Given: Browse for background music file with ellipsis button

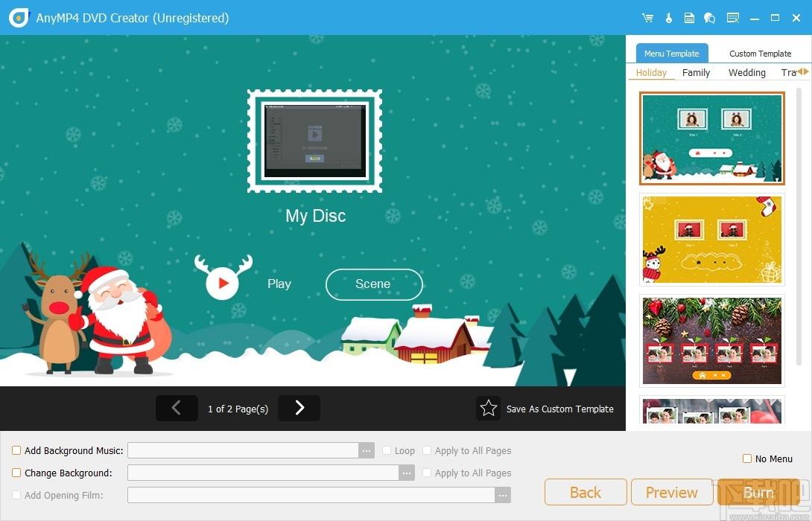Looking at the screenshot, I should coord(366,450).
